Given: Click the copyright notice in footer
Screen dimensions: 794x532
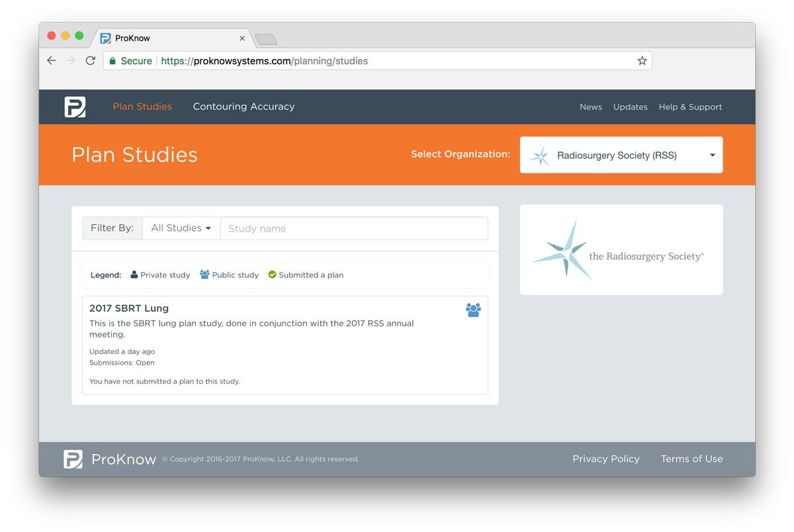Looking at the screenshot, I should click(260, 459).
